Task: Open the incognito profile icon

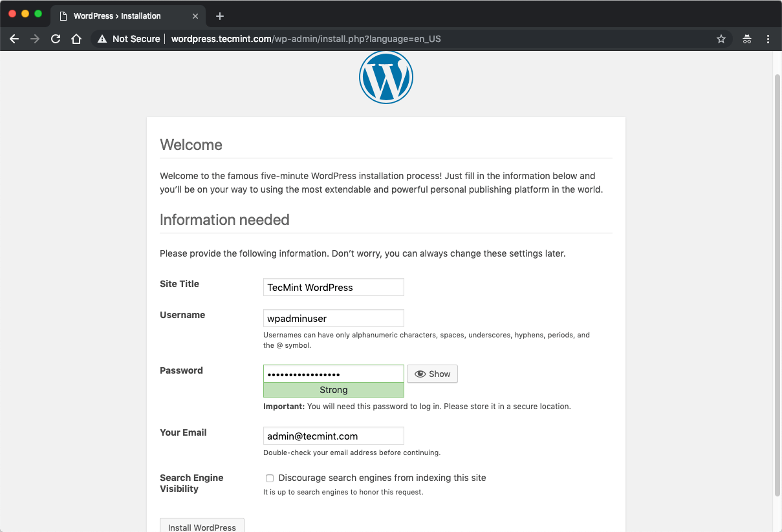Action: click(747, 39)
